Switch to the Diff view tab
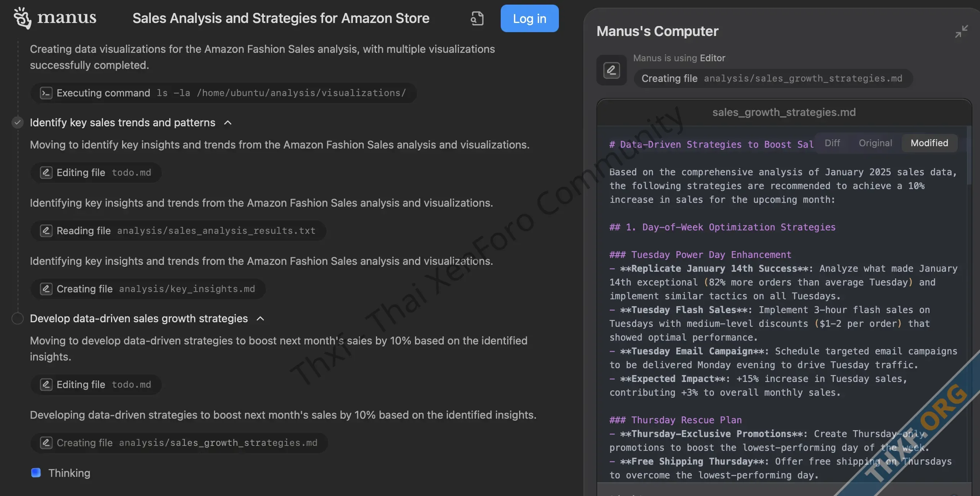This screenshot has height=496, width=980. [x=832, y=143]
